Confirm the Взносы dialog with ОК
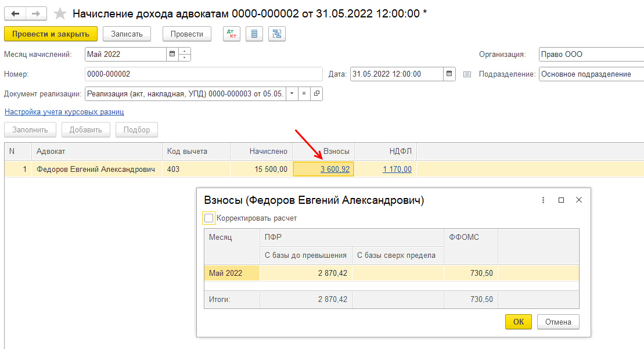Viewport: 644px width, 349px height. [x=518, y=322]
